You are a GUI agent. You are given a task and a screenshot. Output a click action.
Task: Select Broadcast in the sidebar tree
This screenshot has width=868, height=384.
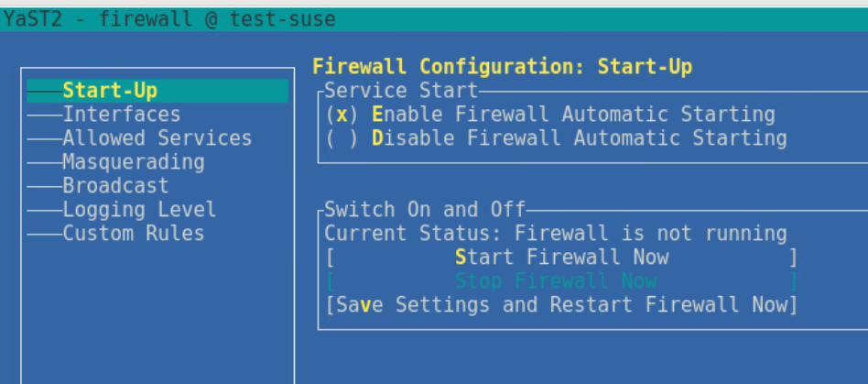coord(115,186)
